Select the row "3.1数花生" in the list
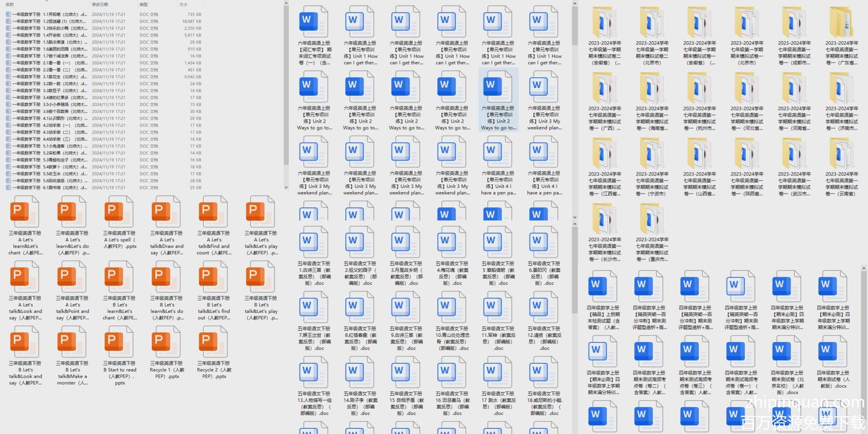868x434 pixels. pyautogui.click(x=48, y=77)
